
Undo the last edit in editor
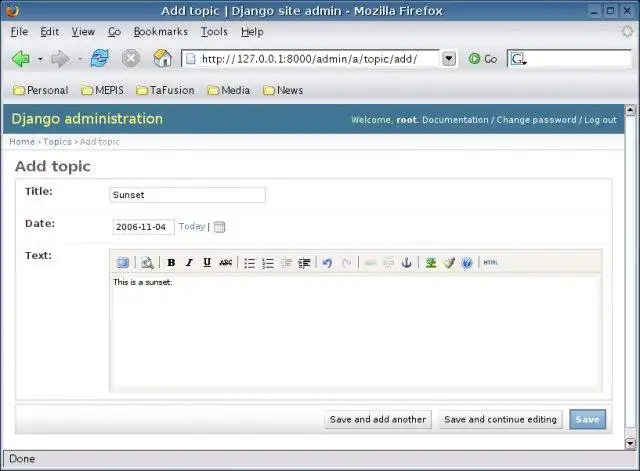coord(327,263)
